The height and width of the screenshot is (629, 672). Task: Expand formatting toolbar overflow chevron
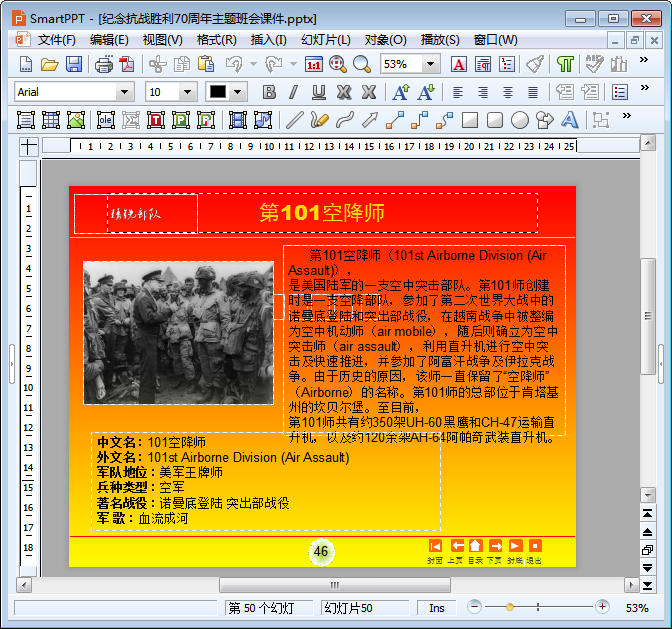[645, 87]
